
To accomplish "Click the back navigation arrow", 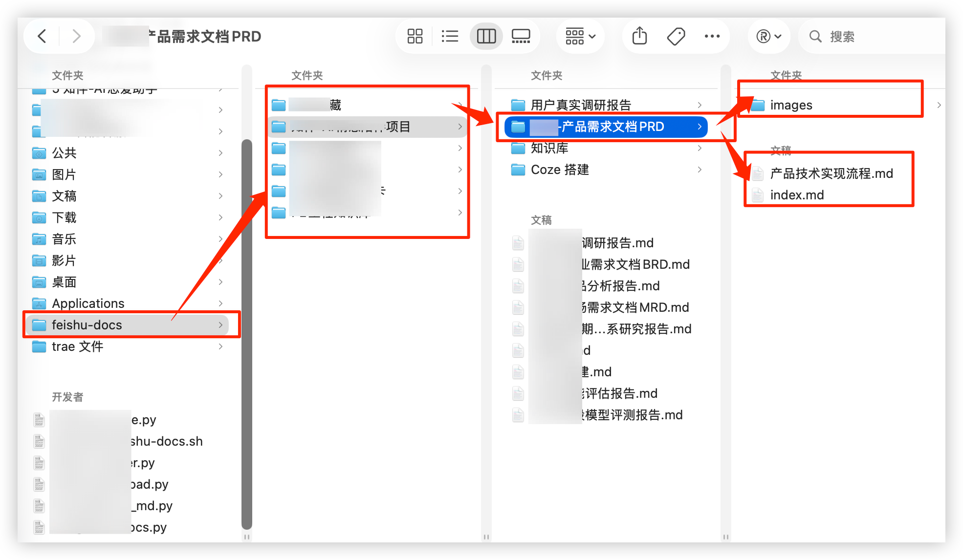I will coord(42,36).
